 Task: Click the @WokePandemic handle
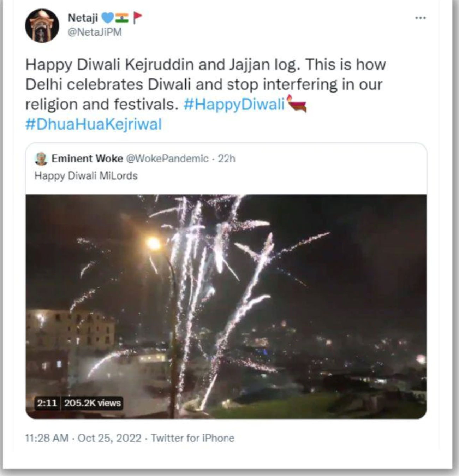click(x=167, y=159)
